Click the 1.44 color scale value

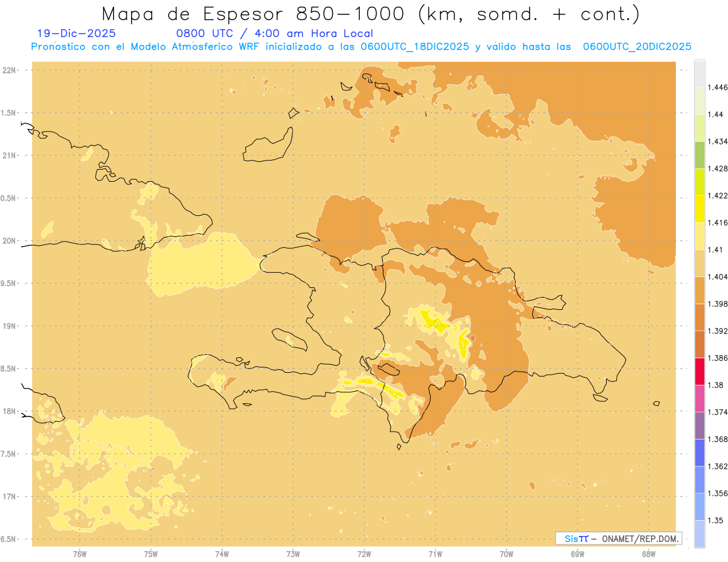[x=716, y=115]
